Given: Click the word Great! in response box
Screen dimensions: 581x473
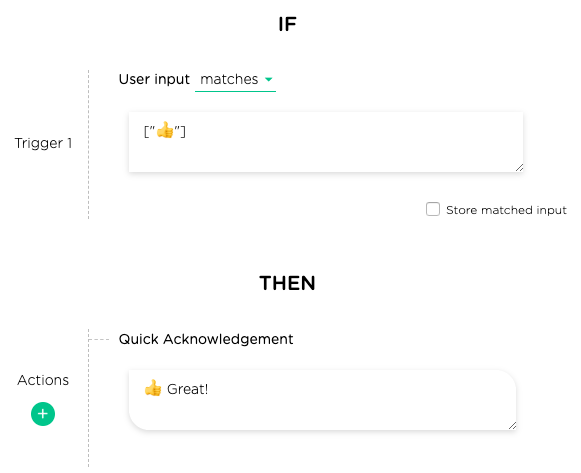Looking at the screenshot, I should point(187,389).
